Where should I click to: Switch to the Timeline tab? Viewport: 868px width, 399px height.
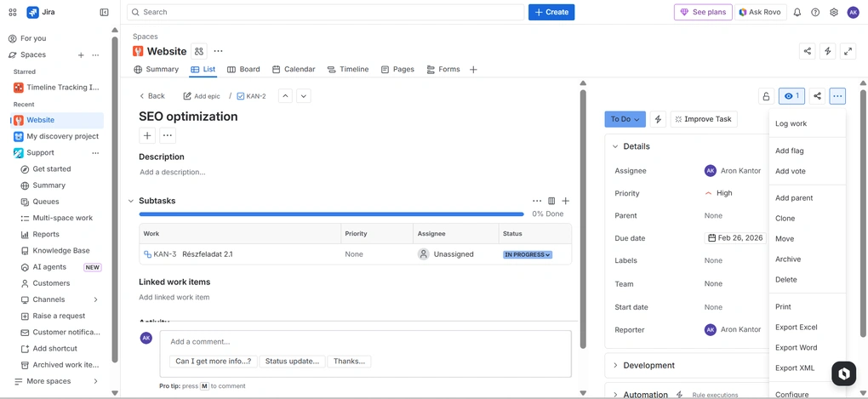click(348, 69)
